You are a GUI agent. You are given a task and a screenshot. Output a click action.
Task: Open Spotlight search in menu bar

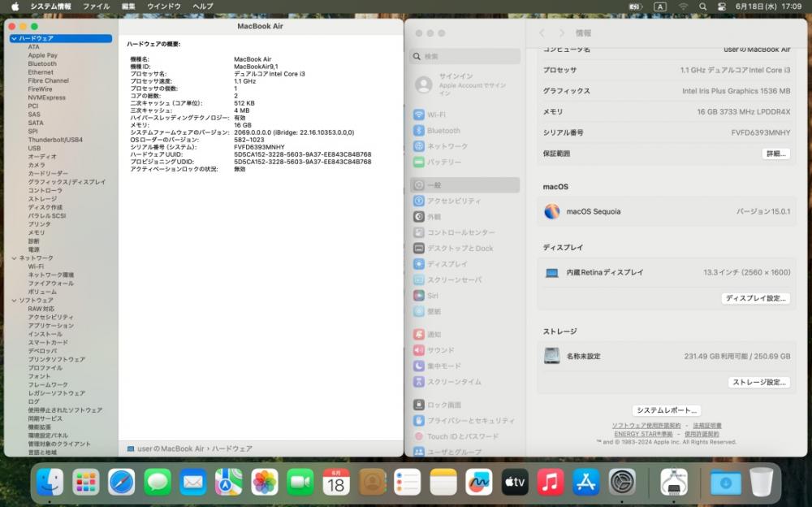click(x=702, y=6)
